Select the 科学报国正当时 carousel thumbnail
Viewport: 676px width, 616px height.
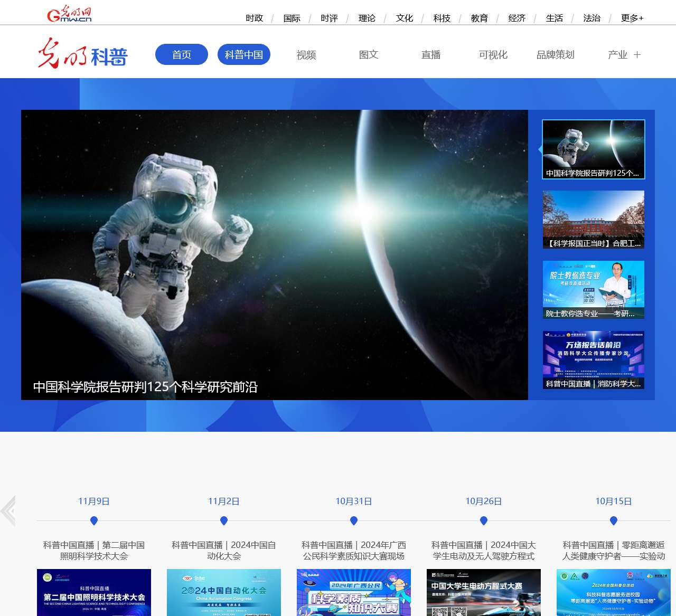pos(594,220)
